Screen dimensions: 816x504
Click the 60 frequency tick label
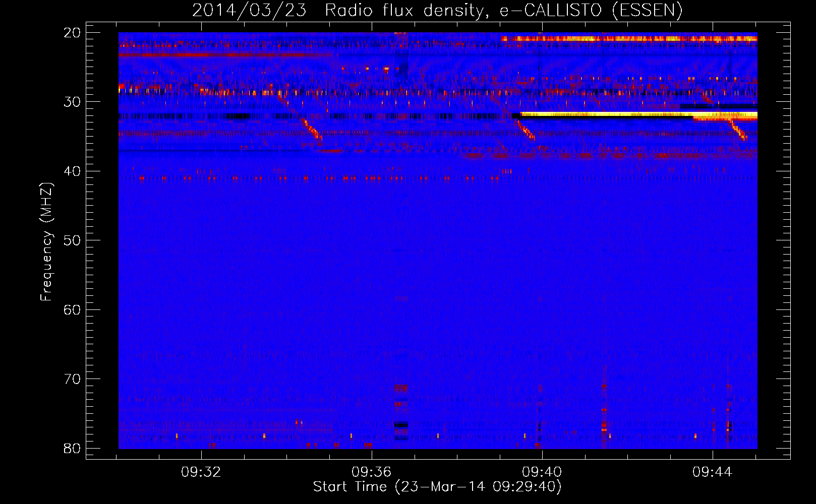(x=72, y=310)
